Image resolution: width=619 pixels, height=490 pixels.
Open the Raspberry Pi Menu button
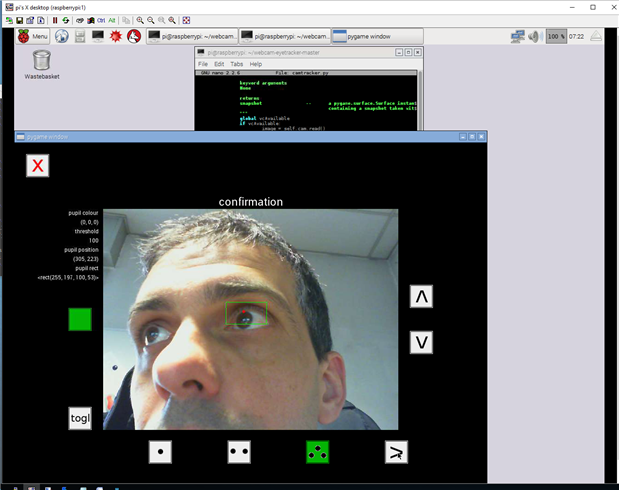(x=33, y=36)
